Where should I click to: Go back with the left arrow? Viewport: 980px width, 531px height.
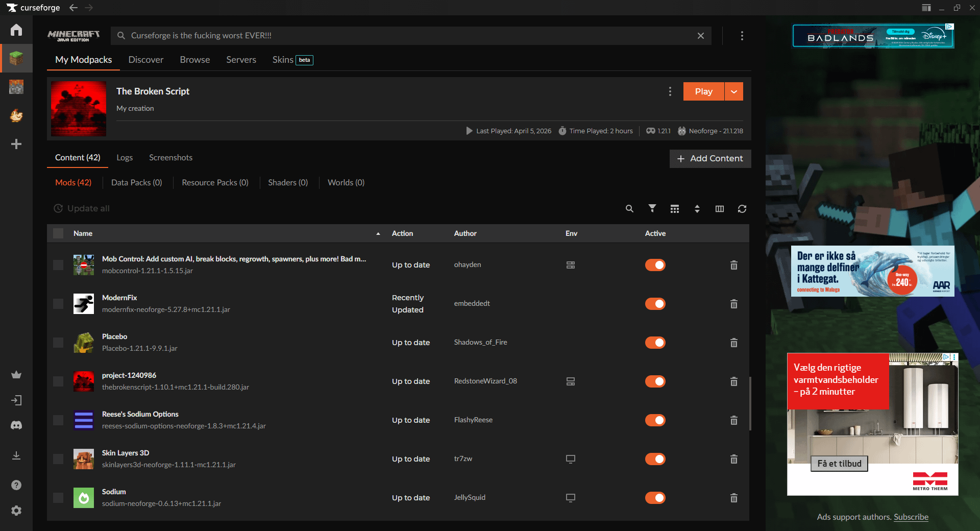tap(73, 8)
